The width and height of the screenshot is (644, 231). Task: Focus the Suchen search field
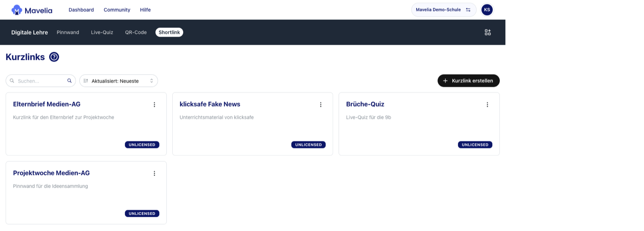[41, 81]
